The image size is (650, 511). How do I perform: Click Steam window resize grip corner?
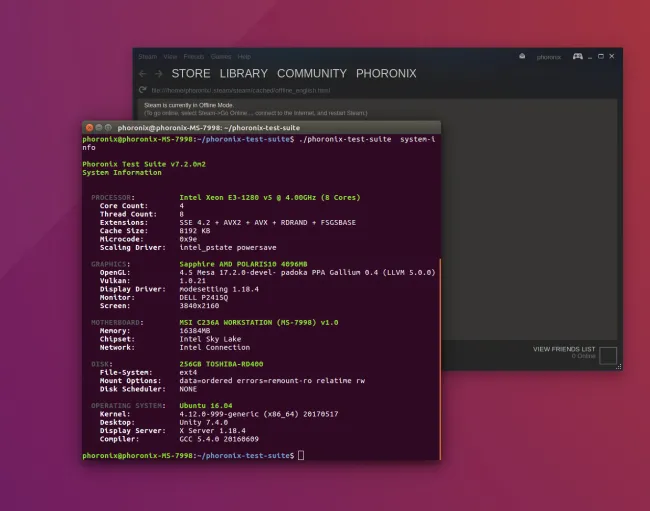[x=618, y=366]
